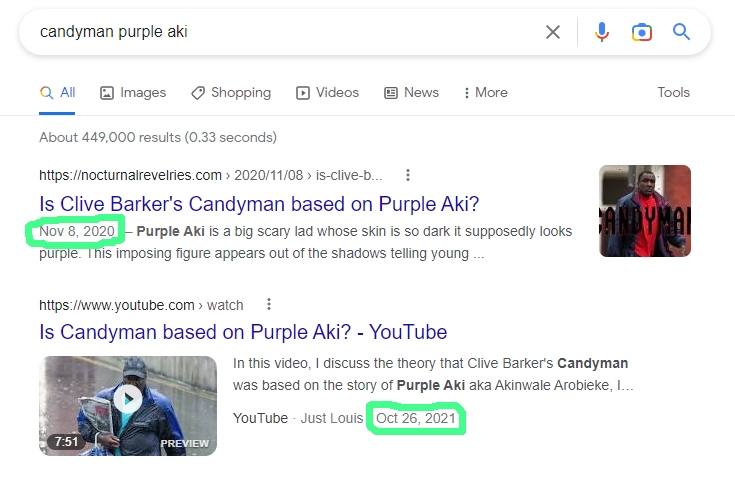Open the Tools filter options
The image size is (735, 485).
(673, 92)
